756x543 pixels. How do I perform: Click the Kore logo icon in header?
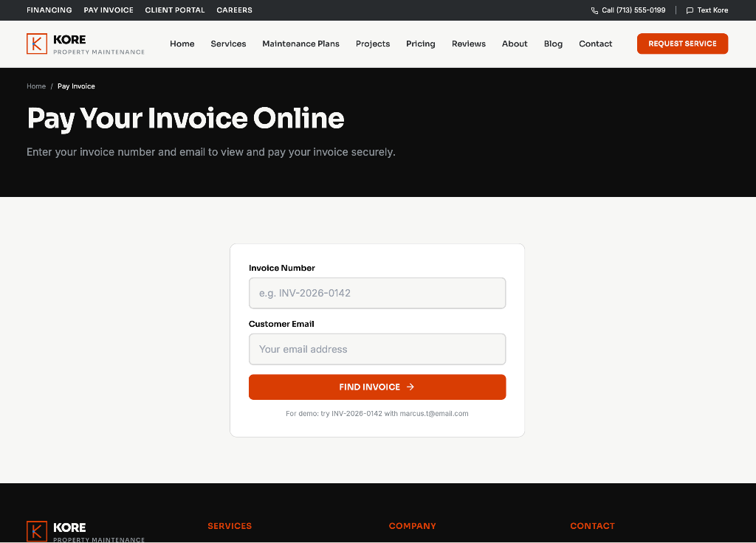pyautogui.click(x=37, y=44)
